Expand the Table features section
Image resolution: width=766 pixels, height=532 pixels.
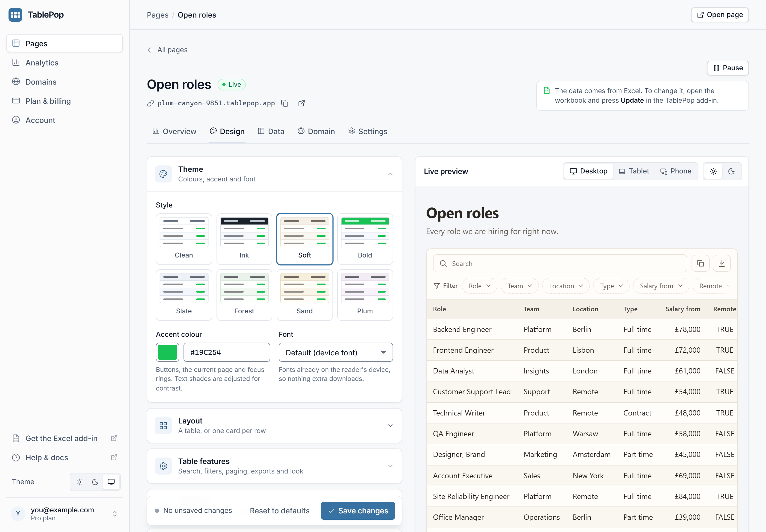pos(274,466)
